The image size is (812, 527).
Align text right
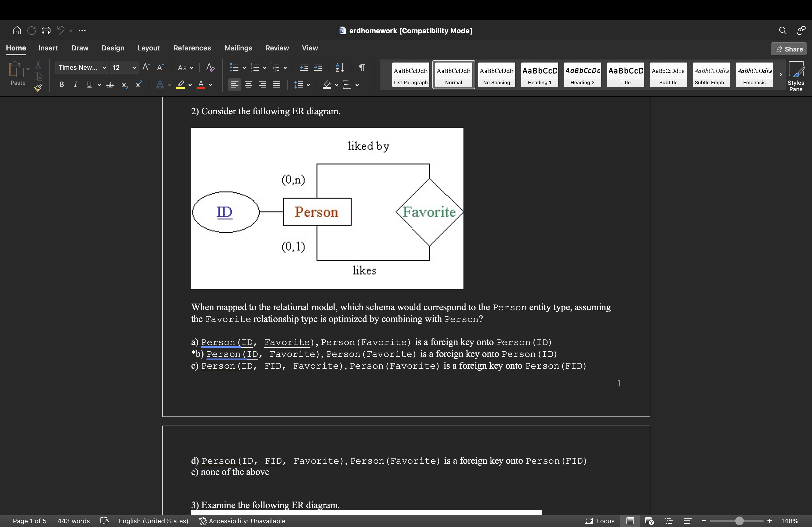pos(263,85)
